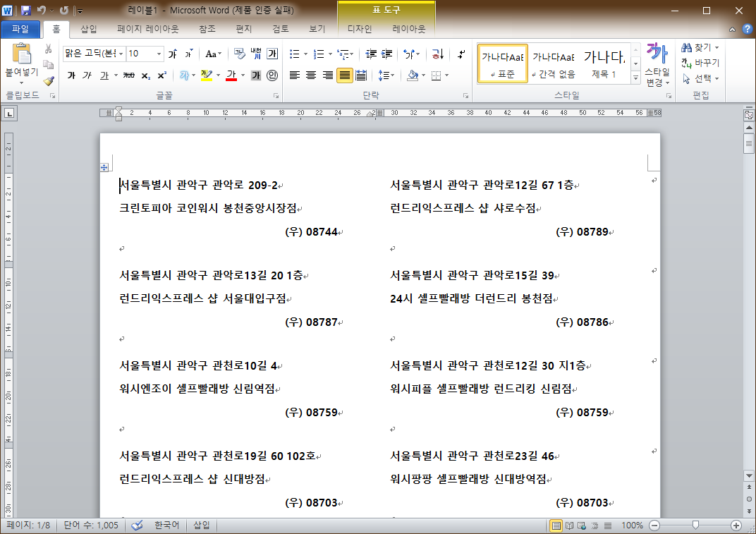
Task: Switch to Full Screen Reading view
Action: coord(569,526)
